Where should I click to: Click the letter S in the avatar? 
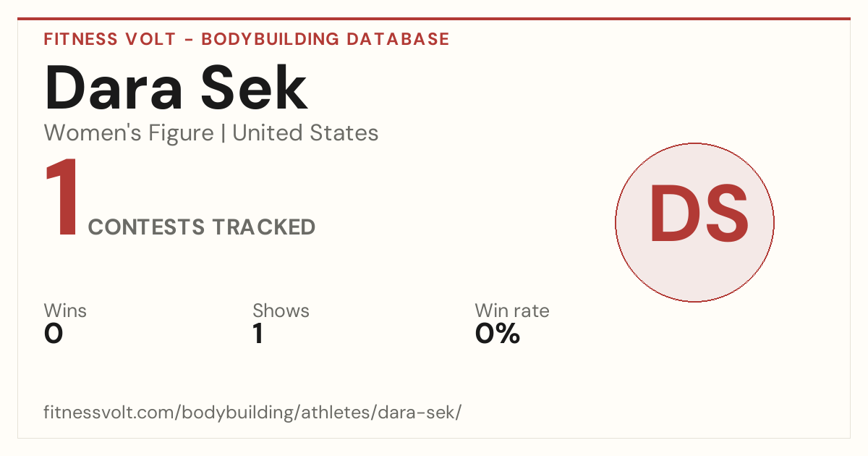point(724,214)
